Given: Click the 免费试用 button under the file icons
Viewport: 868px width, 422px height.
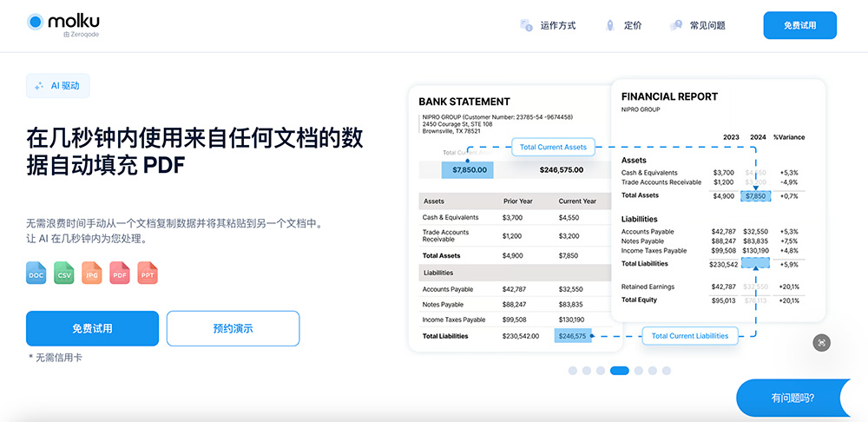Looking at the screenshot, I should click(x=92, y=328).
